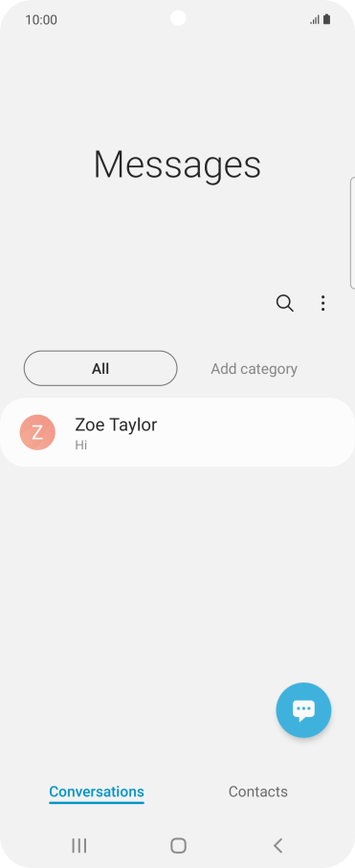The height and width of the screenshot is (868, 355).
Task: Tap Add category
Action: (x=255, y=369)
